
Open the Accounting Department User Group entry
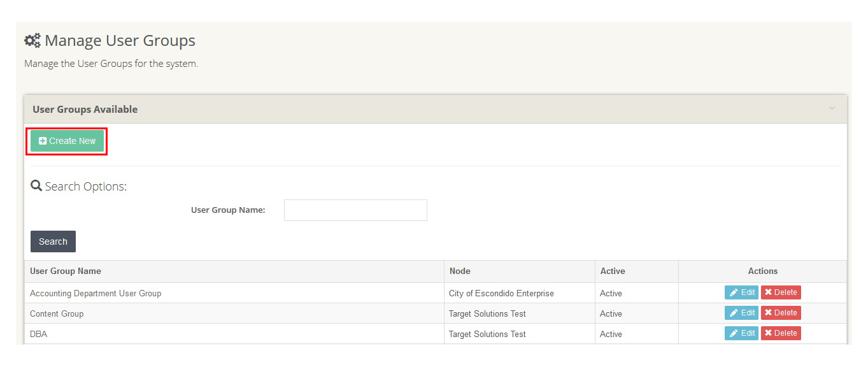[x=96, y=292]
